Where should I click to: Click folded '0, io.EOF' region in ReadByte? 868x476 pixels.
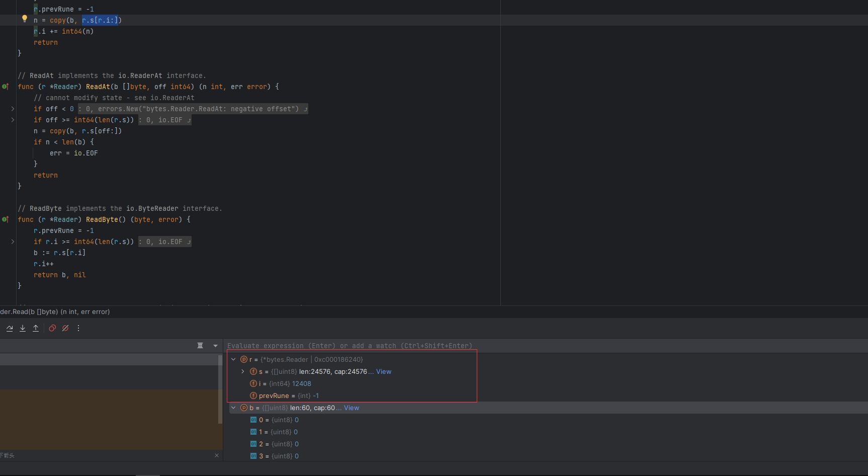165,242
